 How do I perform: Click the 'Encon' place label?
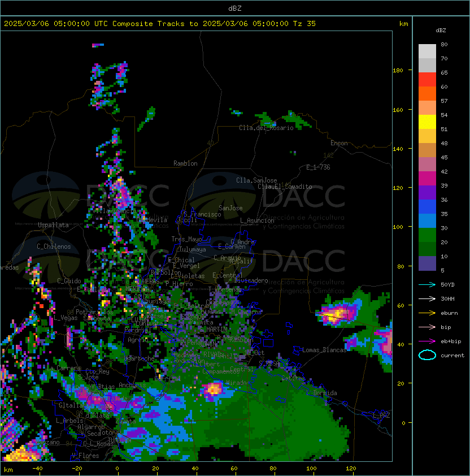(339, 143)
